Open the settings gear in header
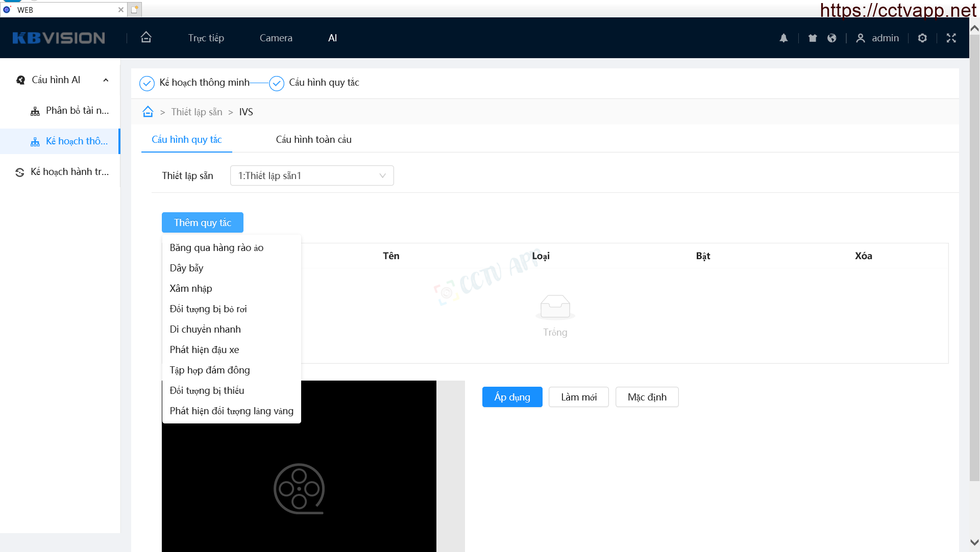 [922, 38]
